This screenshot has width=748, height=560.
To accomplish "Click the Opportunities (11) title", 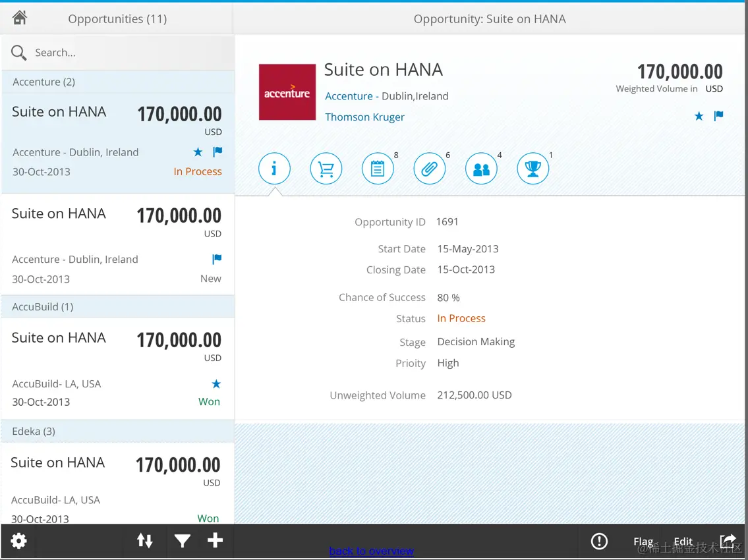I will [117, 18].
